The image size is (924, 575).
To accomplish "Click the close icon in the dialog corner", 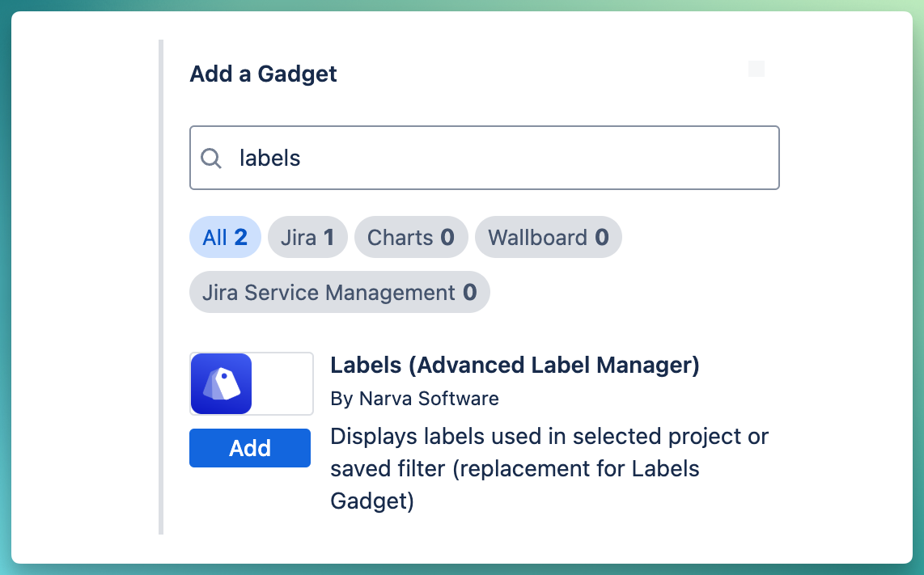I will click(x=756, y=69).
